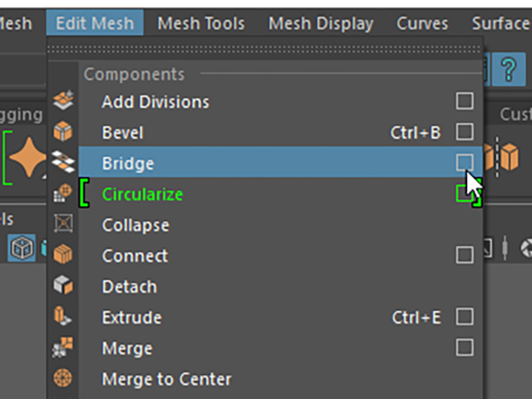This screenshot has width=532, height=399.
Task: Open Extrude option box
Action: tap(465, 317)
